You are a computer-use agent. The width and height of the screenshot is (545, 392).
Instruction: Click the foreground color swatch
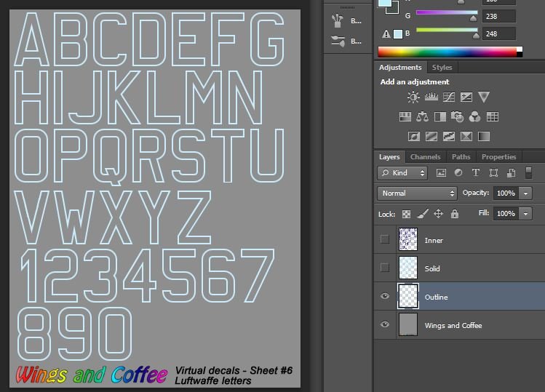pos(383,3)
